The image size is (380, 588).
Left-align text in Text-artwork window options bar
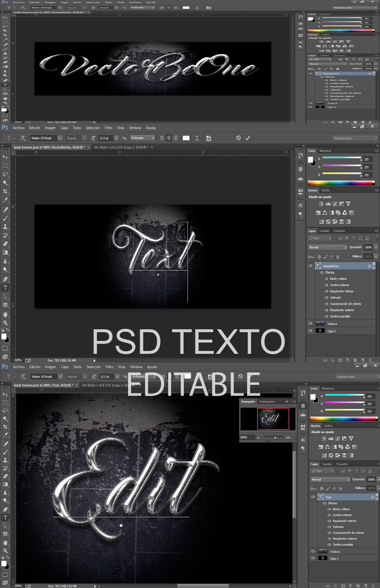coord(162,138)
